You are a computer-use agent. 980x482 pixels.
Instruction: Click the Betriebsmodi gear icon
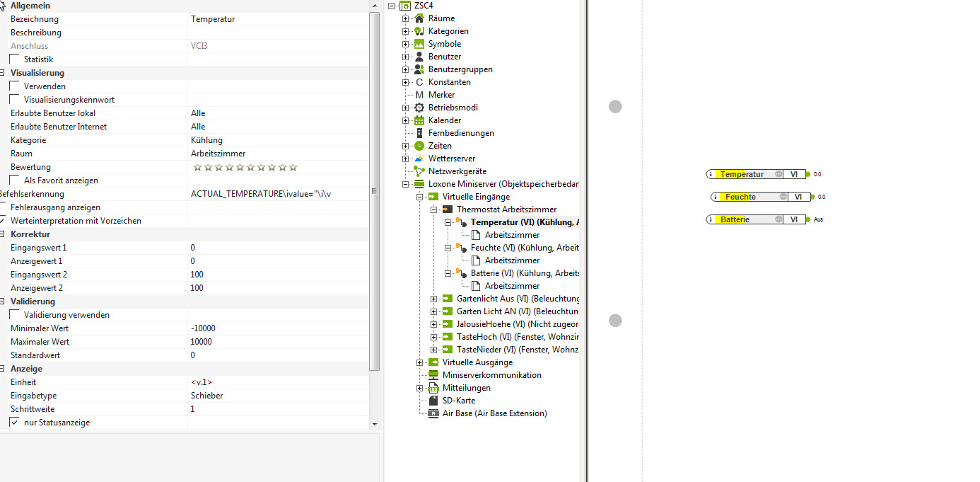419,108
